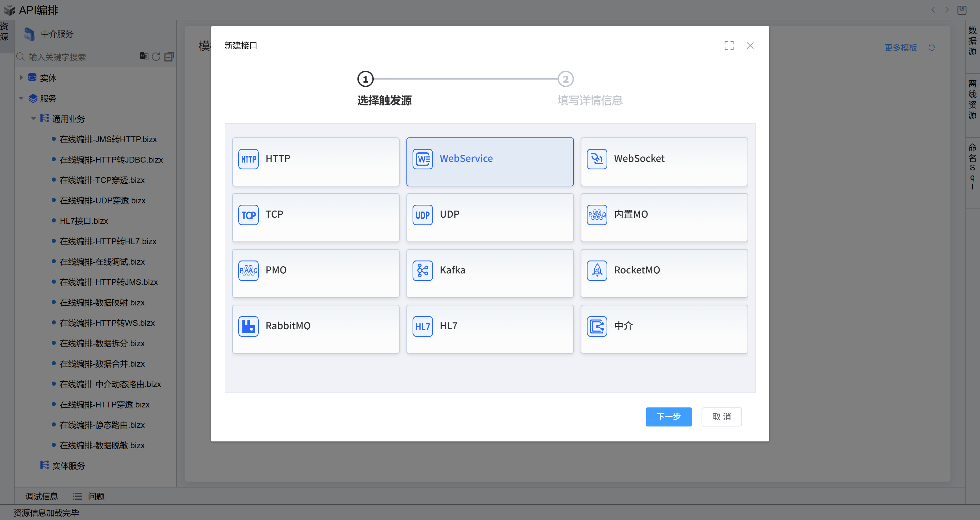Select the HTTP trigger source icon
Viewport: 980px width, 520px height.
click(x=248, y=159)
